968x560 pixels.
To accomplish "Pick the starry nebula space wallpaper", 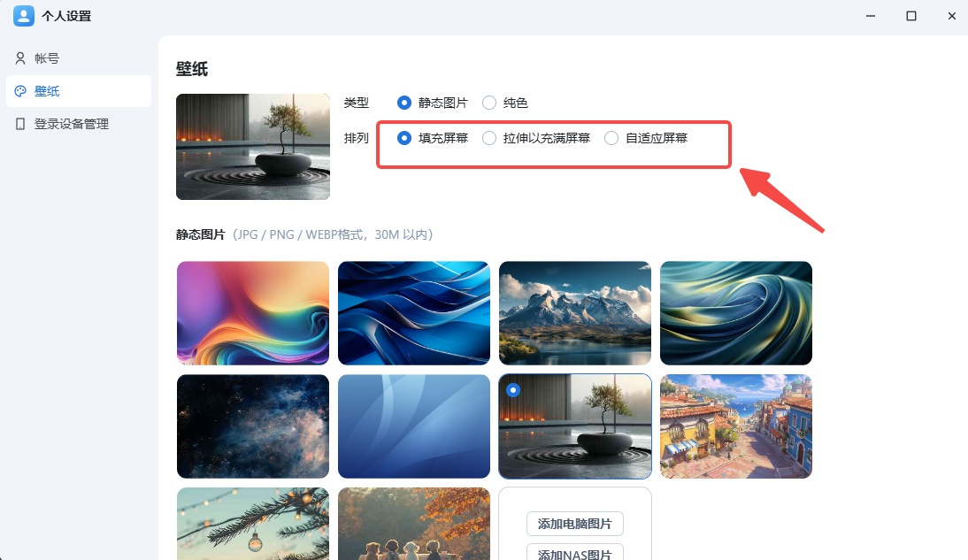I will (x=253, y=426).
